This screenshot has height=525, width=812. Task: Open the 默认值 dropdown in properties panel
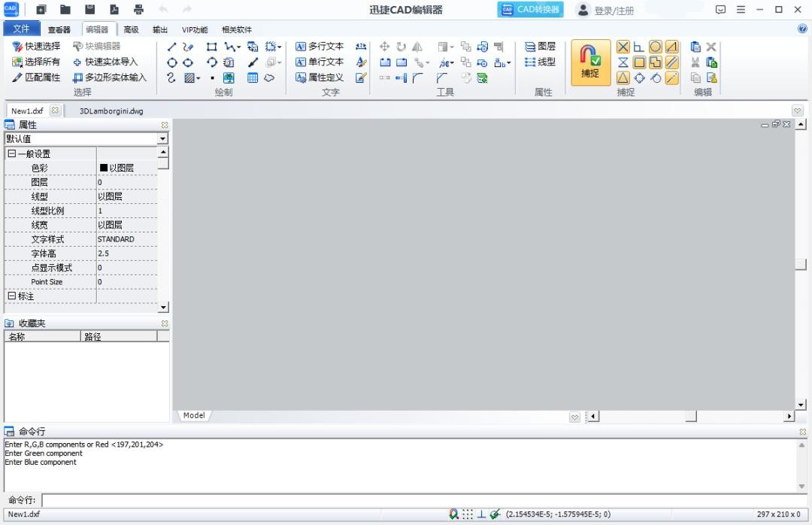(162, 139)
